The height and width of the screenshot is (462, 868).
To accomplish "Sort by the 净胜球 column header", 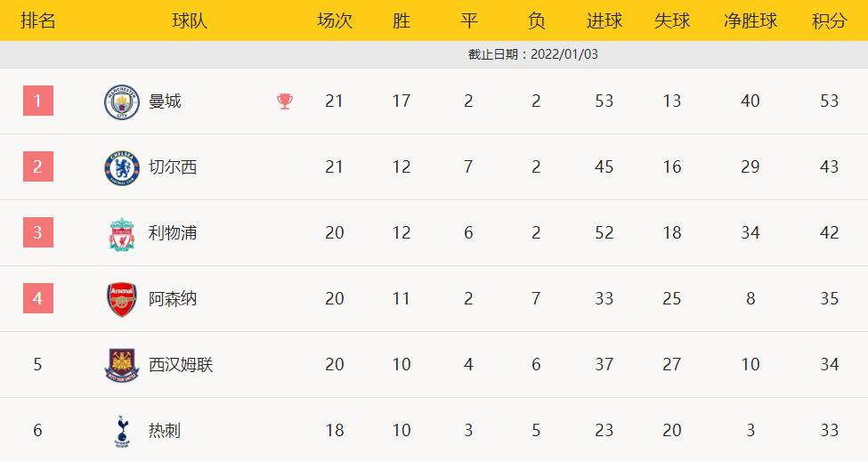I will pyautogui.click(x=750, y=20).
